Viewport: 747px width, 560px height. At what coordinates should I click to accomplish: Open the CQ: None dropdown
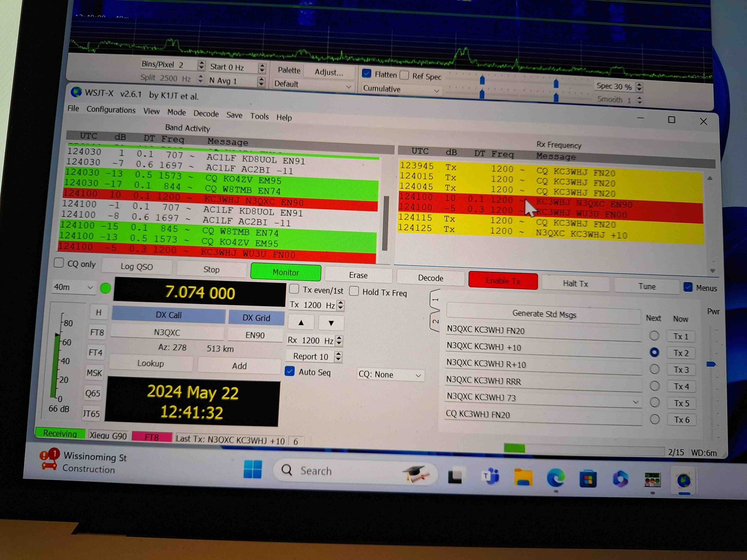[x=390, y=375]
